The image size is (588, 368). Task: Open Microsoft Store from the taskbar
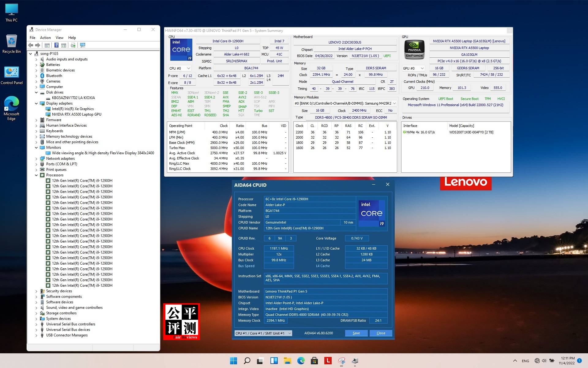click(314, 361)
